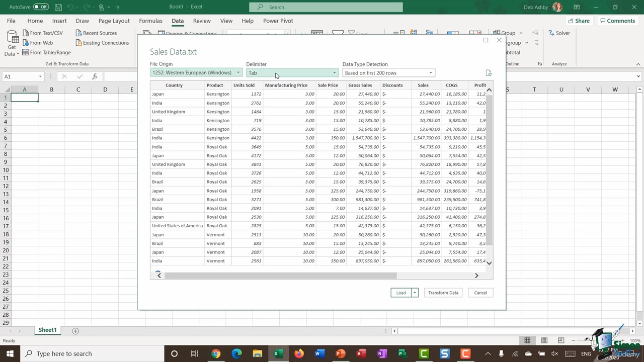The height and width of the screenshot is (362, 644).
Task: Open the Name Box dropdown arrow
Action: pyautogui.click(x=40, y=76)
